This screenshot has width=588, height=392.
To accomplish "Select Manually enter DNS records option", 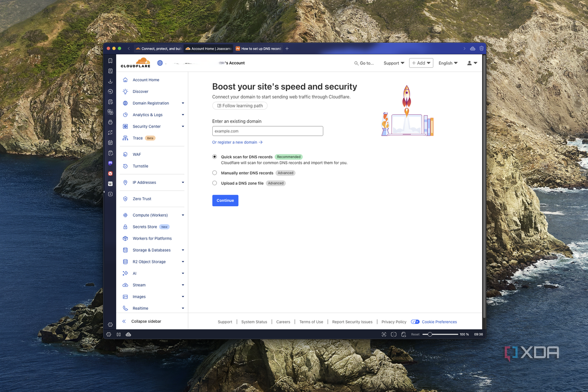I will 215,173.
